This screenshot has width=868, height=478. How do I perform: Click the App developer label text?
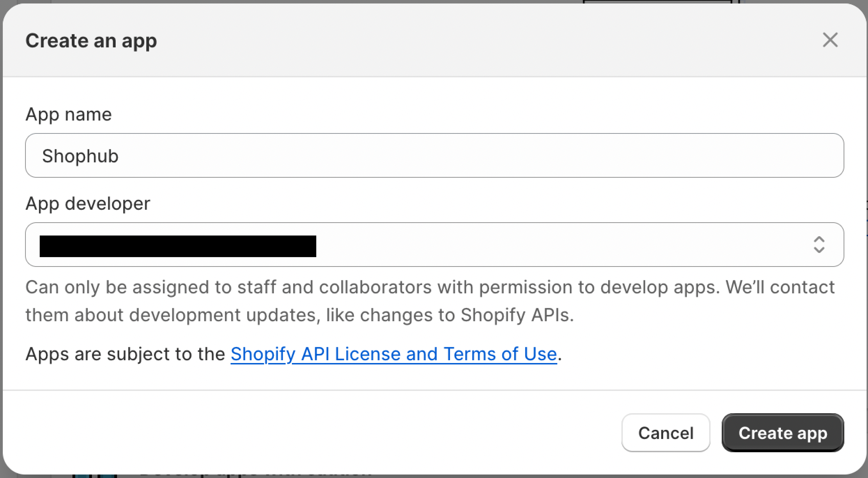click(87, 203)
